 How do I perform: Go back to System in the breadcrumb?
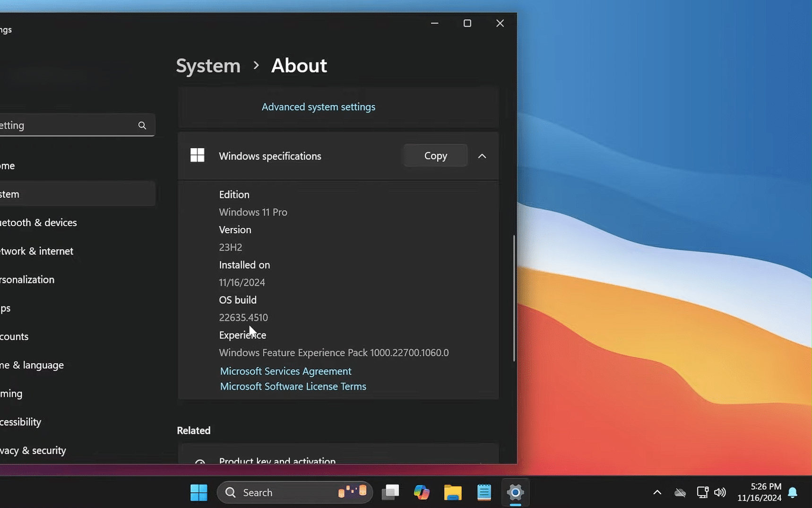click(x=208, y=65)
